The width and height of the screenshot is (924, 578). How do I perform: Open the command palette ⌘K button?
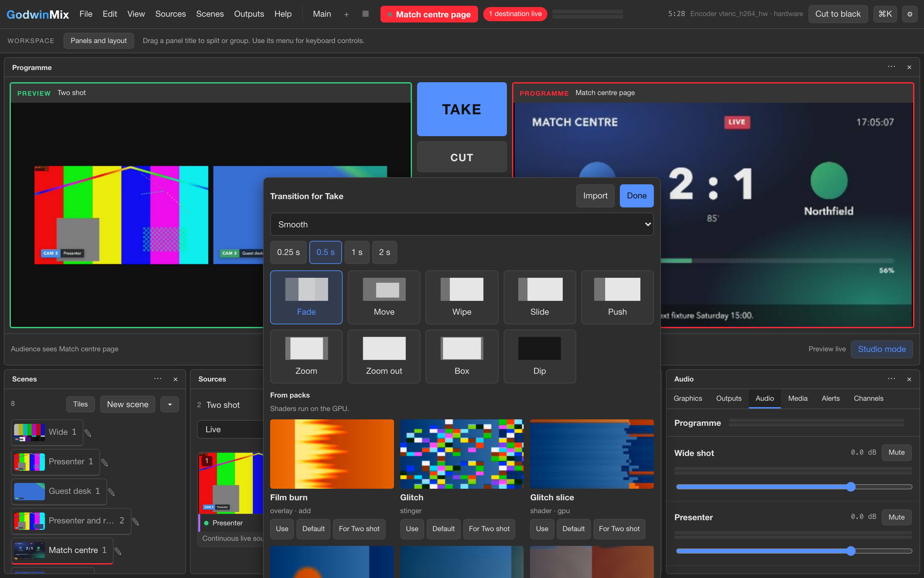885,14
